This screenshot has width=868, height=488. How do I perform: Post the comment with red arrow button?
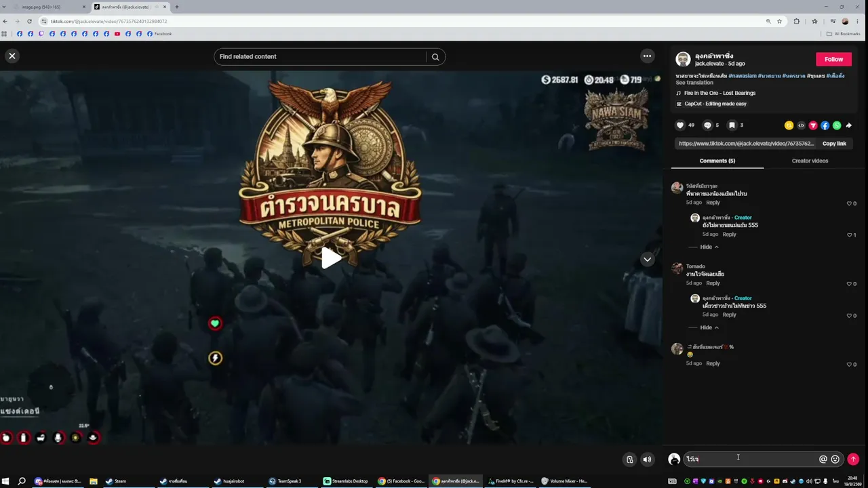point(853,459)
